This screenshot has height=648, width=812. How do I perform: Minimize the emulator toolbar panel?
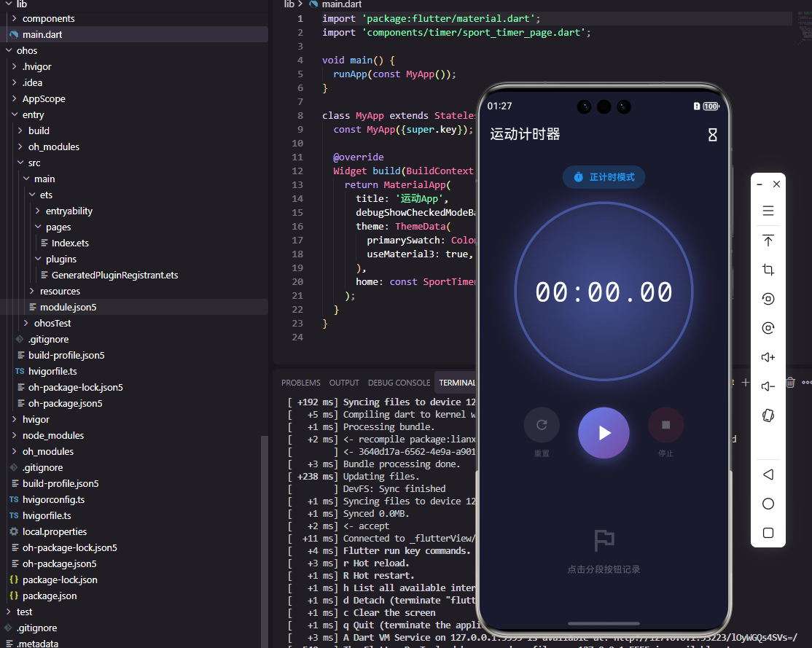pos(760,184)
